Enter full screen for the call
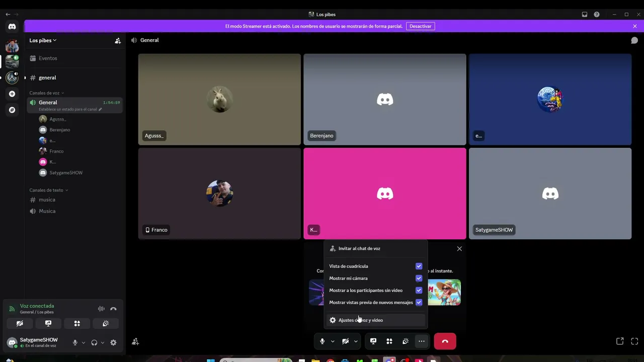Screen dimensions: 644x362 coord(634,341)
